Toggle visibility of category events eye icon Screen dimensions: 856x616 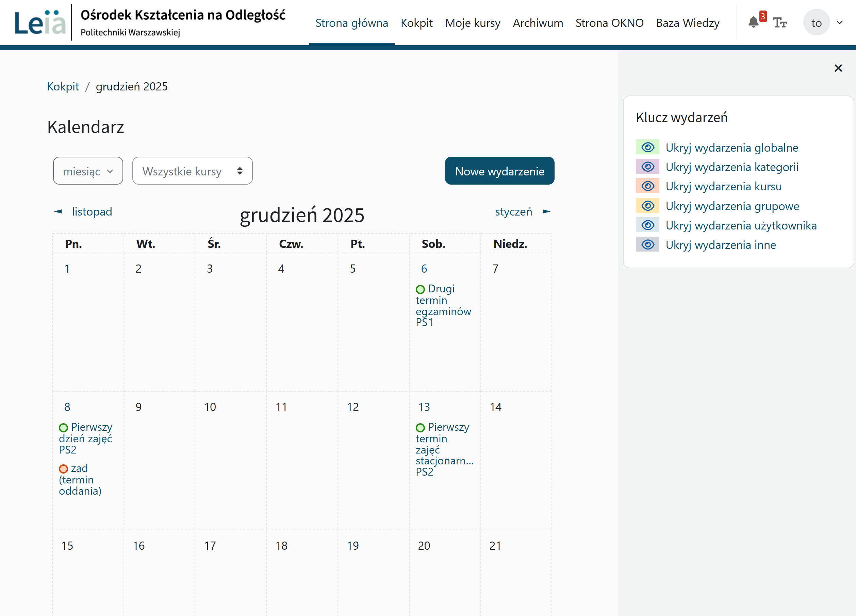tap(648, 167)
